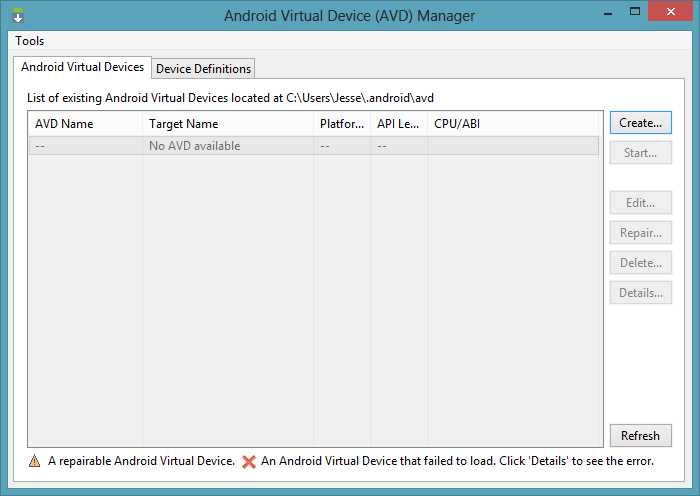700x496 pixels.
Task: Minimize the AVD Manager window
Action: click(x=608, y=13)
